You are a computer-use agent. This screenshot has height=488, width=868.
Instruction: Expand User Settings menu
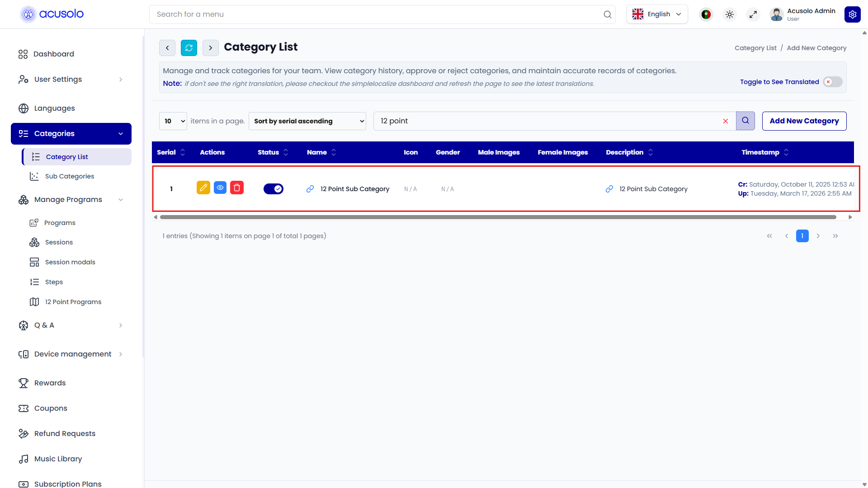point(71,80)
